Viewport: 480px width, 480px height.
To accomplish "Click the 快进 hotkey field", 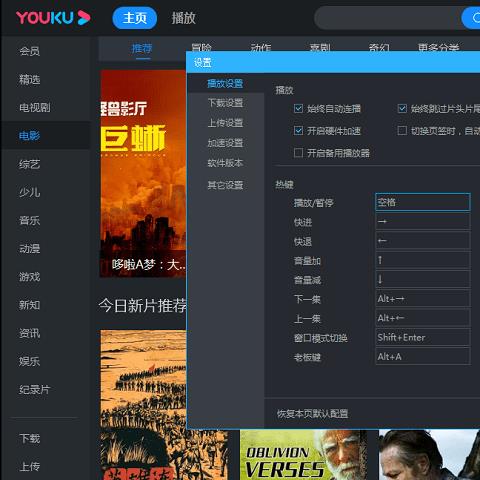I will click(x=423, y=221).
